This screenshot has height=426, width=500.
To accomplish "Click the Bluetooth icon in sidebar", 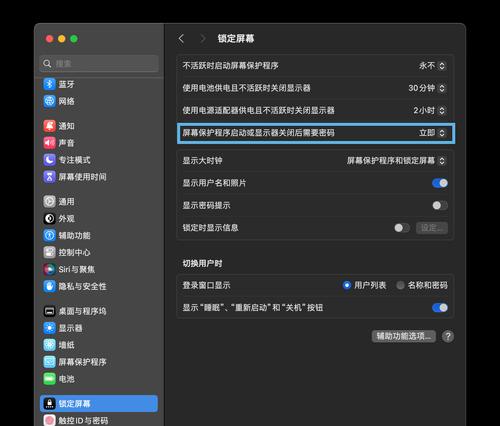I will click(49, 84).
